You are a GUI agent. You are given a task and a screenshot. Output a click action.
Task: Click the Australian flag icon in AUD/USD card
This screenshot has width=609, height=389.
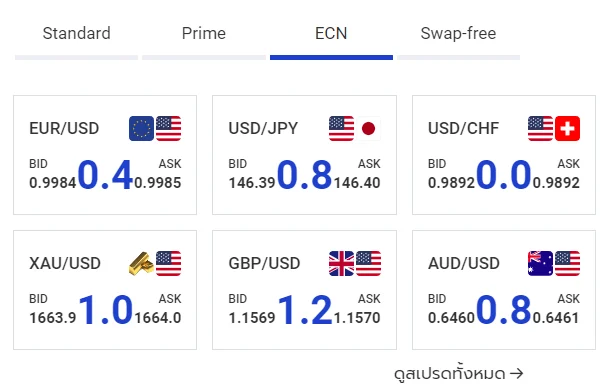tap(540, 264)
